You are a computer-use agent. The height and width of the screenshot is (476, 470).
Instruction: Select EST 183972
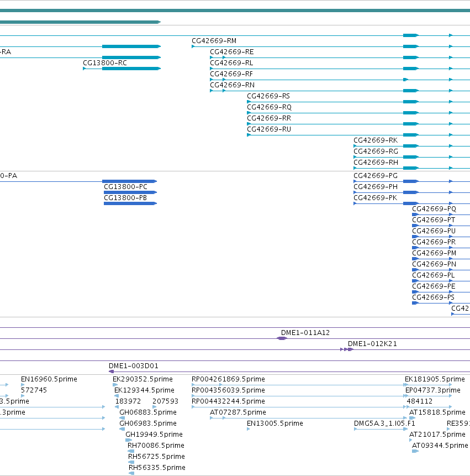click(x=128, y=401)
